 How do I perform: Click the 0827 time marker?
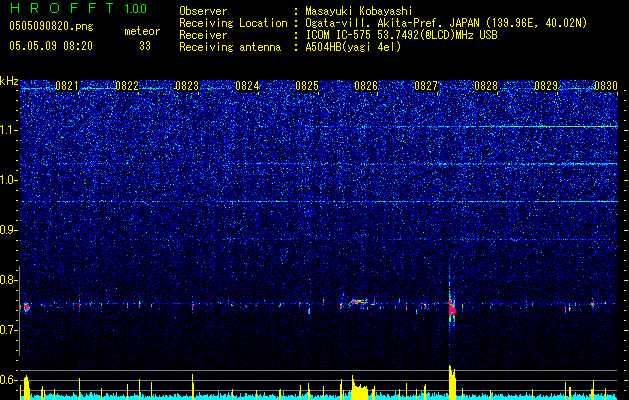coord(426,86)
